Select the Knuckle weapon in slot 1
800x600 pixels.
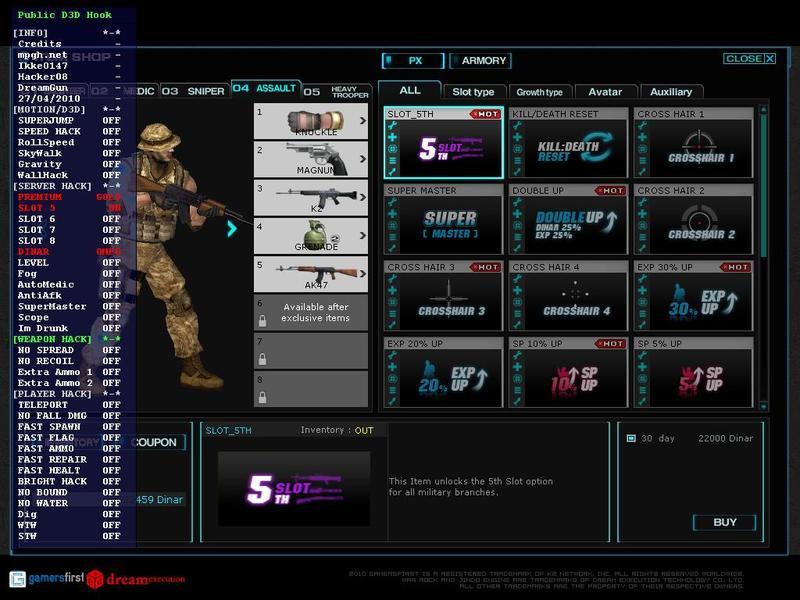click(310, 121)
